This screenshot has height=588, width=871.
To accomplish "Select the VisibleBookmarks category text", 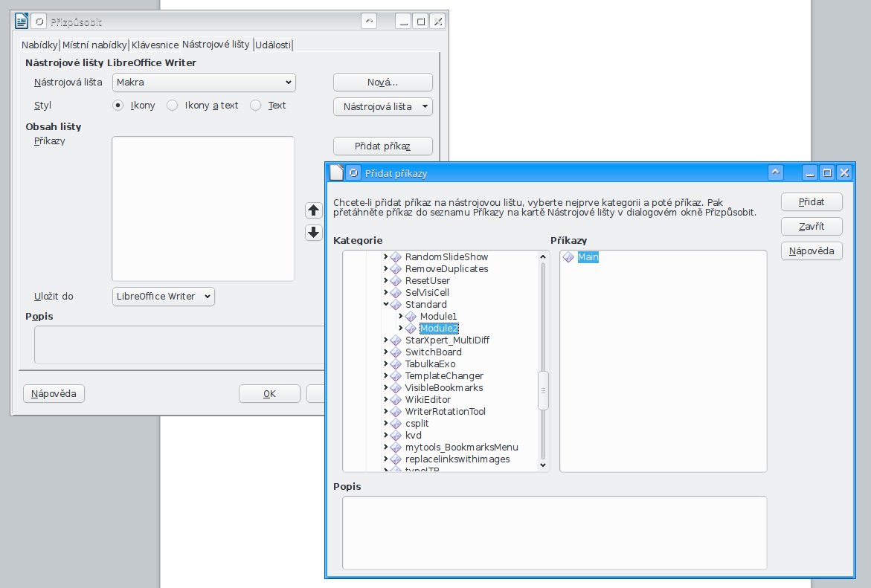I will (444, 387).
